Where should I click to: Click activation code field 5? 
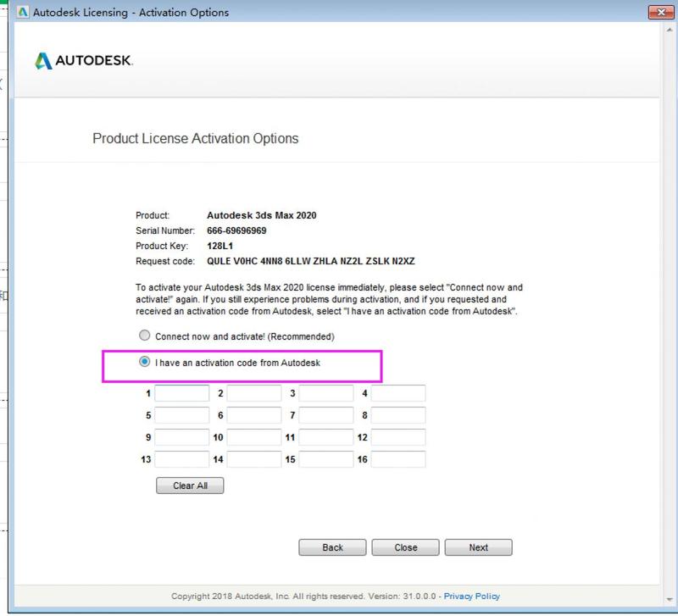click(x=182, y=415)
